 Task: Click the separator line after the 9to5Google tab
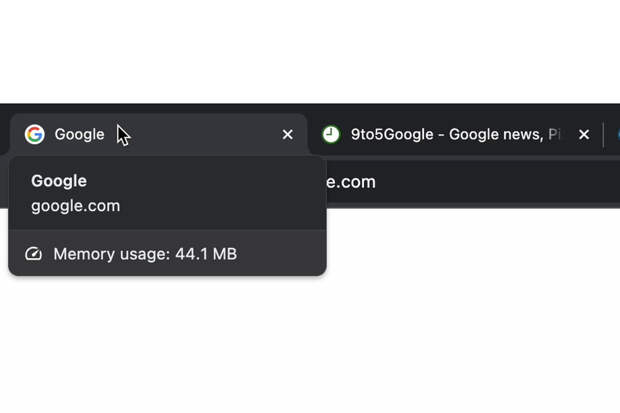(603, 134)
